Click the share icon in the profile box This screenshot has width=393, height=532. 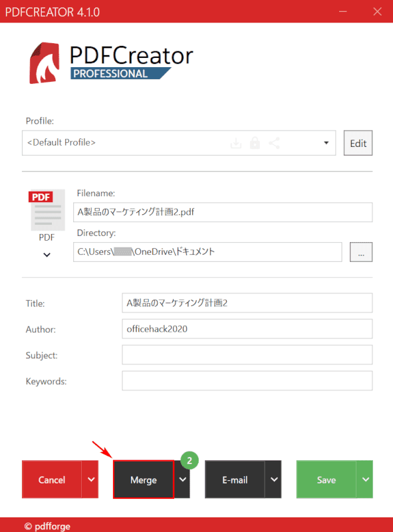[274, 143]
